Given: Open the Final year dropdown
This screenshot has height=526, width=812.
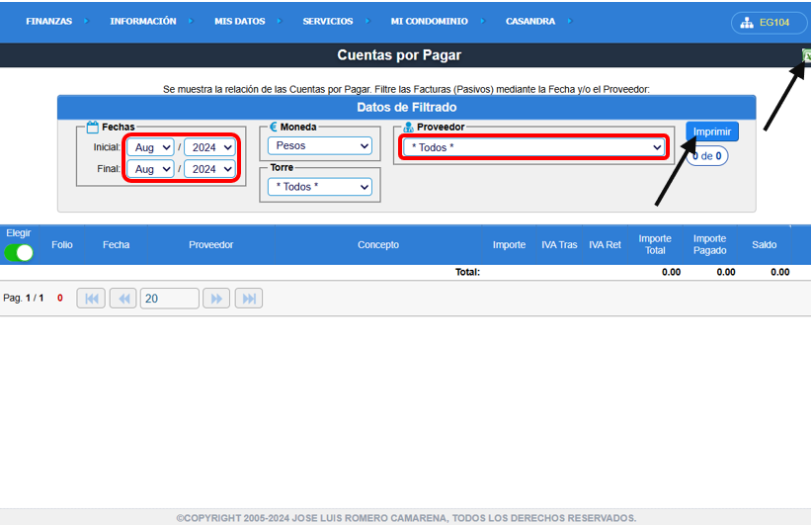Looking at the screenshot, I should coord(209,169).
